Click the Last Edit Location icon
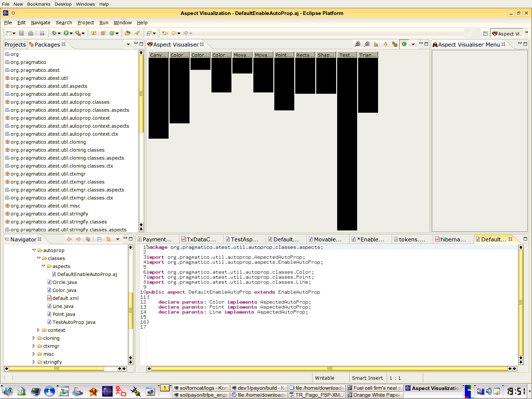532x399 pixels. (165, 33)
